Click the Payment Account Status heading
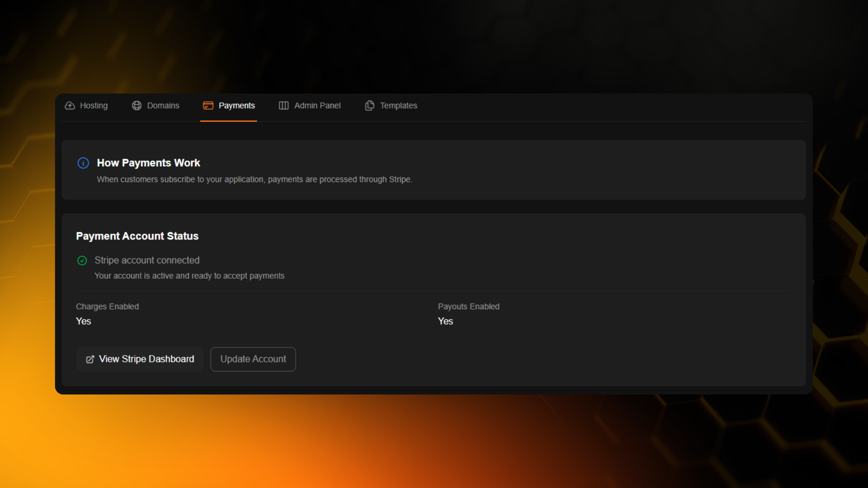Image resolution: width=868 pixels, height=488 pixels. click(x=137, y=236)
